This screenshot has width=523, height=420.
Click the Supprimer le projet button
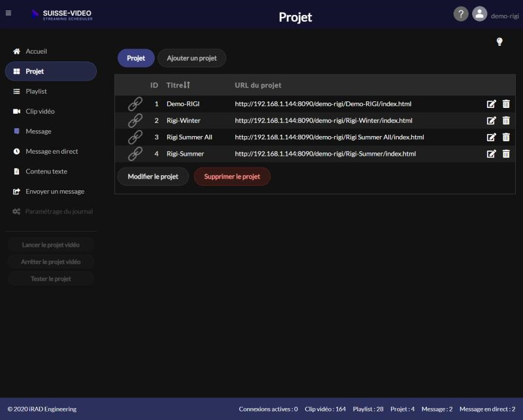pos(232,176)
